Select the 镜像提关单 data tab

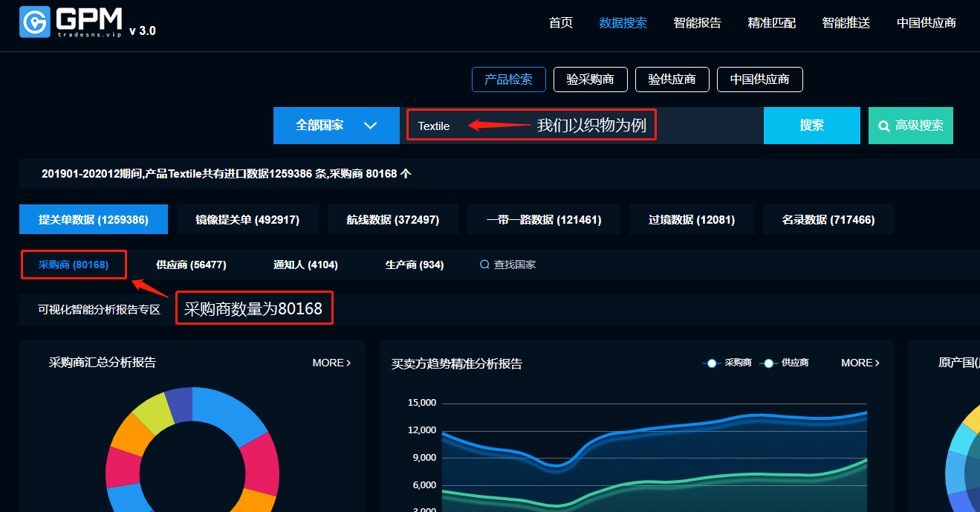tap(247, 220)
